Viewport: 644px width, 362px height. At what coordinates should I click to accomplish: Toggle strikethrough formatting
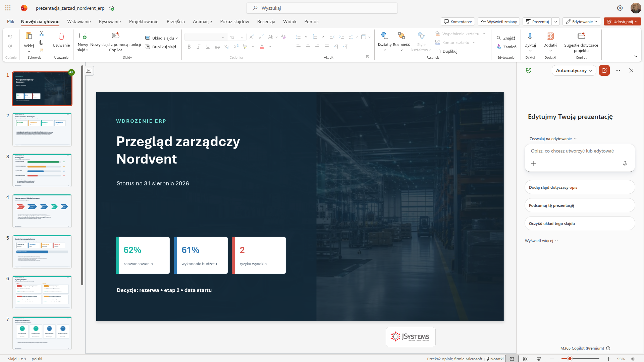point(217,47)
